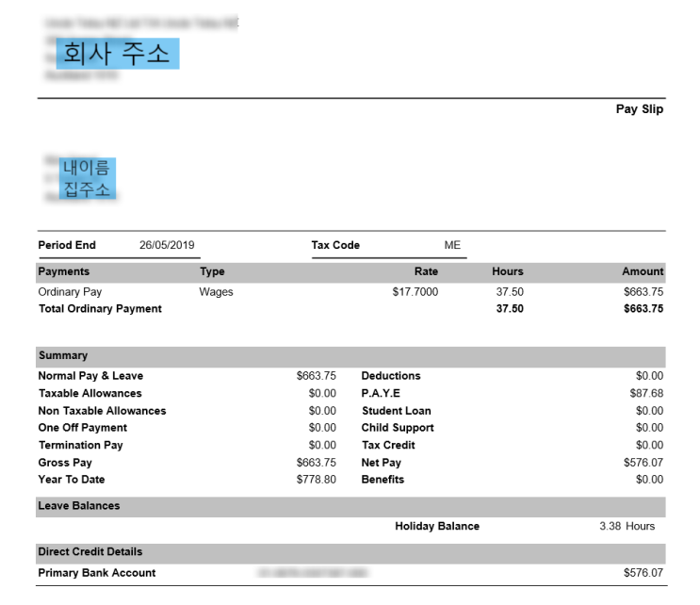
Task: Click the bold 37.50 total hours
Action: [510, 309]
